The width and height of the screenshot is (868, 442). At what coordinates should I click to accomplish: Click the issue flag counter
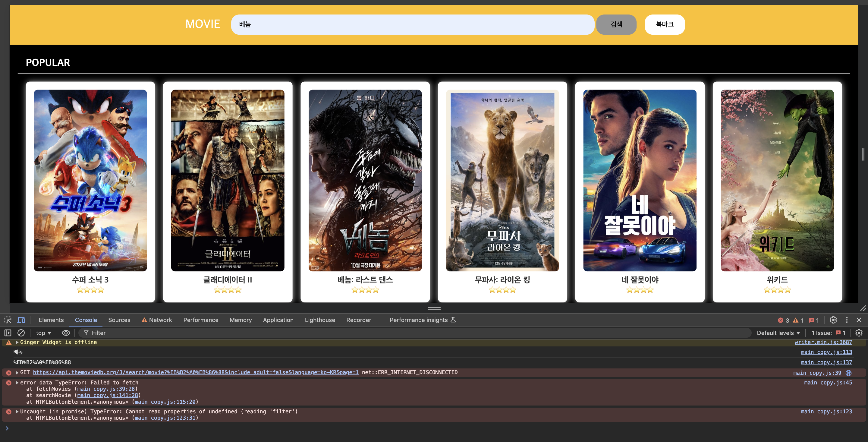point(814,320)
